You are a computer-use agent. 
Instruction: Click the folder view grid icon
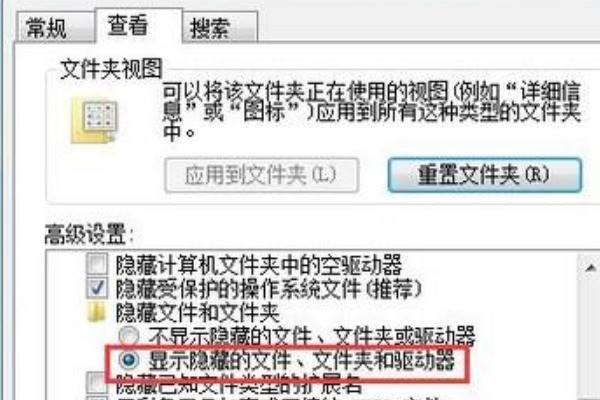pos(95,121)
